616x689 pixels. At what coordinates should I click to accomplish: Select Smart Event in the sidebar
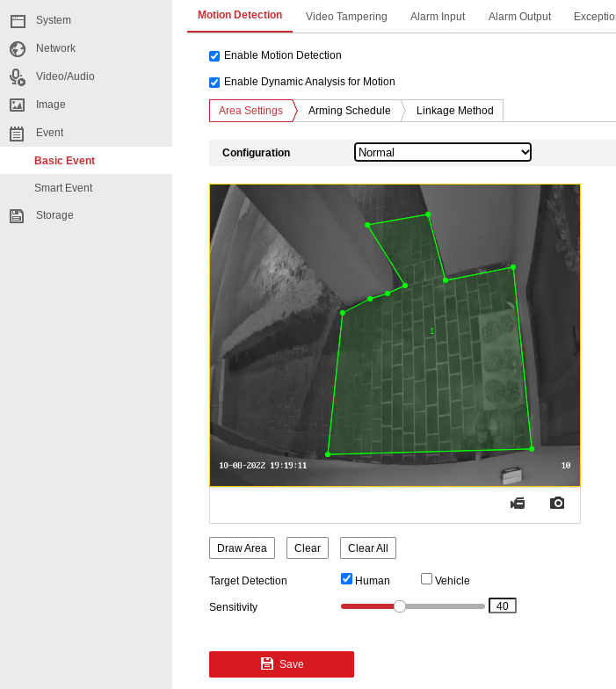[63, 188]
